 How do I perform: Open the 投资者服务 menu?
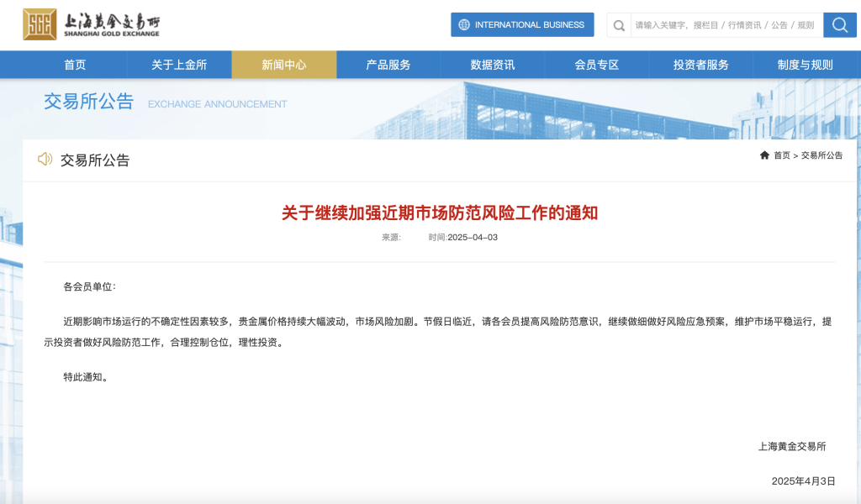point(700,65)
